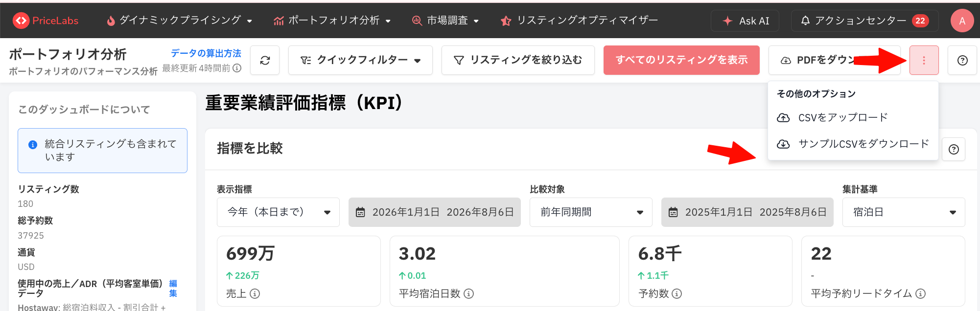
Task: Click the PriceLabs logo
Action: click(x=46, y=21)
